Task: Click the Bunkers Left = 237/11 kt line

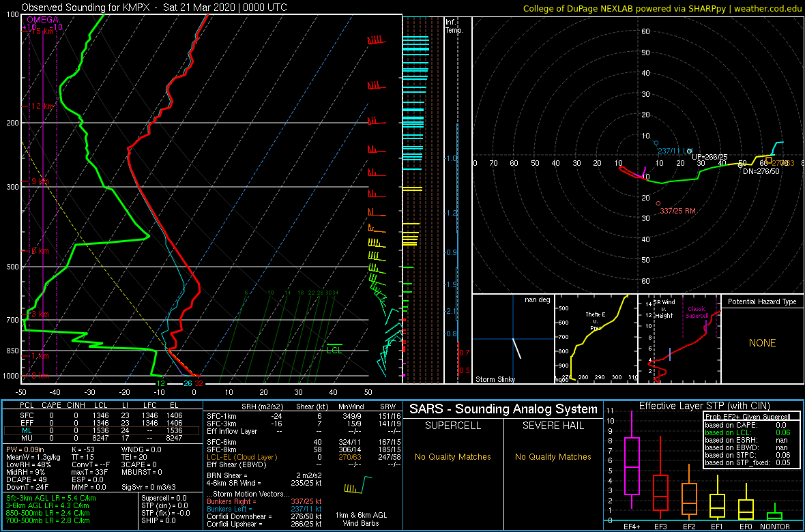Action: [265, 509]
